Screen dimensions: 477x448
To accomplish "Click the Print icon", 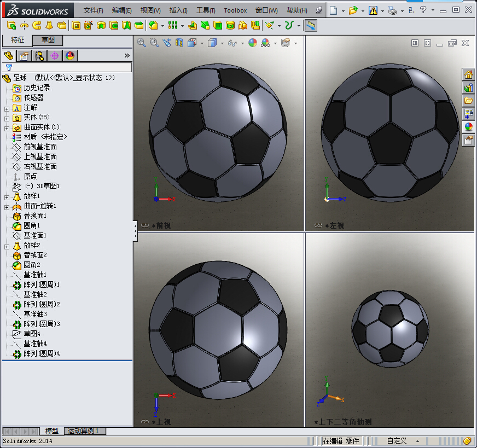I will [392, 11].
